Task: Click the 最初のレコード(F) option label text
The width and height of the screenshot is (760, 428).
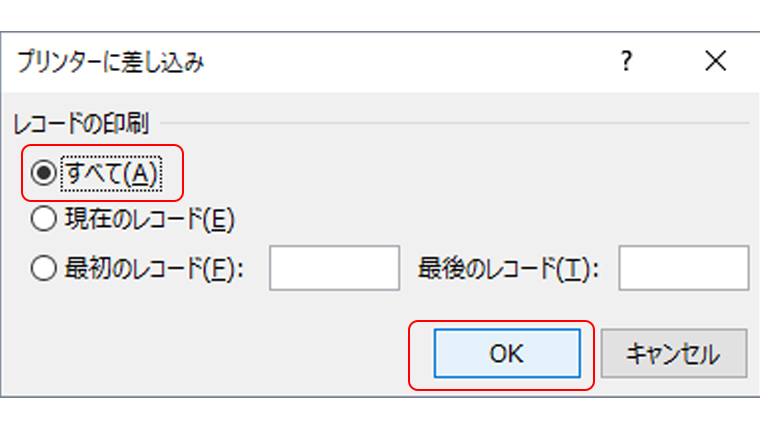Action: coord(152,268)
